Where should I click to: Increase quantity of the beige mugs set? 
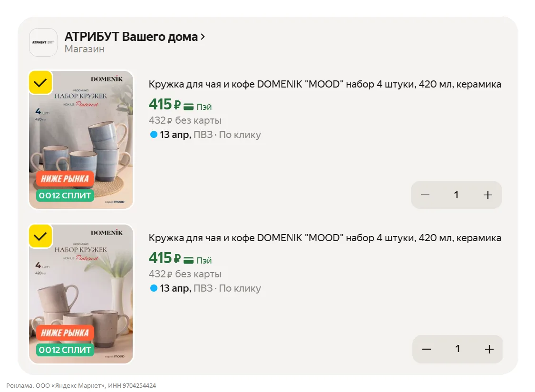point(489,349)
